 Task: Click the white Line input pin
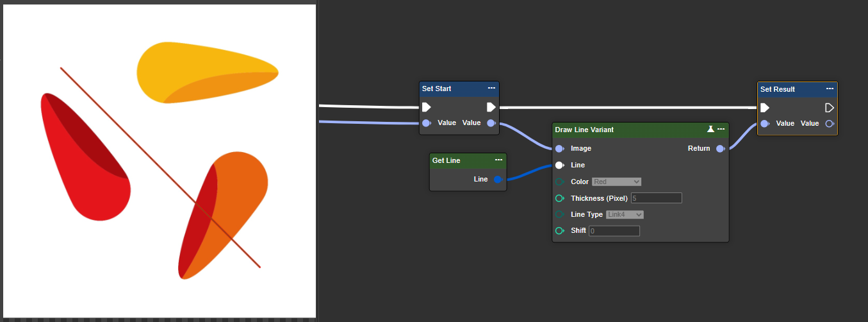click(559, 165)
